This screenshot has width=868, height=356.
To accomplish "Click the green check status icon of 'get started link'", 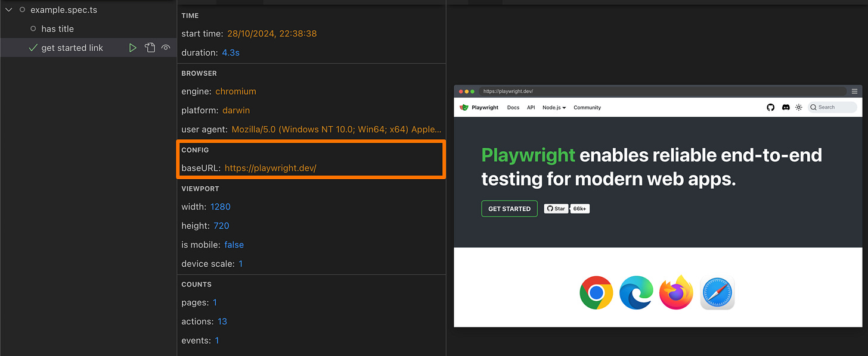I will point(33,48).
